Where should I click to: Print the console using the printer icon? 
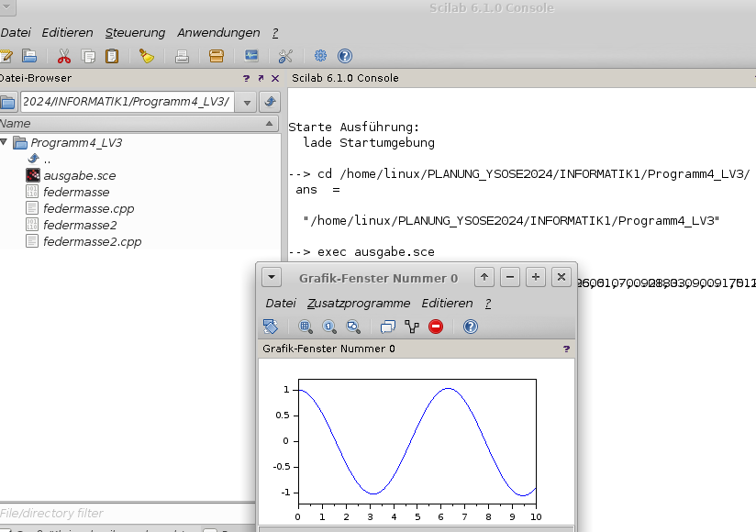click(182, 56)
